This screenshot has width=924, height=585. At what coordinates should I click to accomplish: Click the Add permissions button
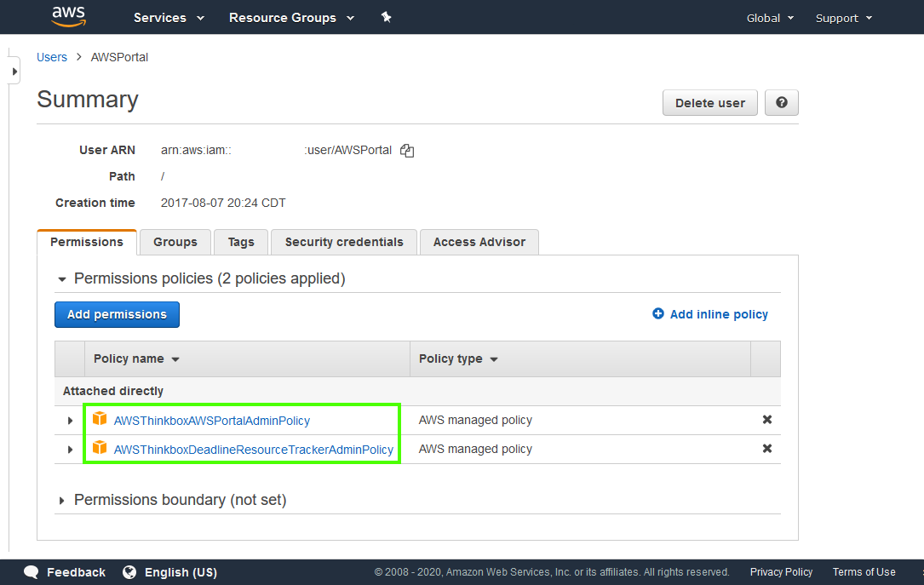click(117, 314)
